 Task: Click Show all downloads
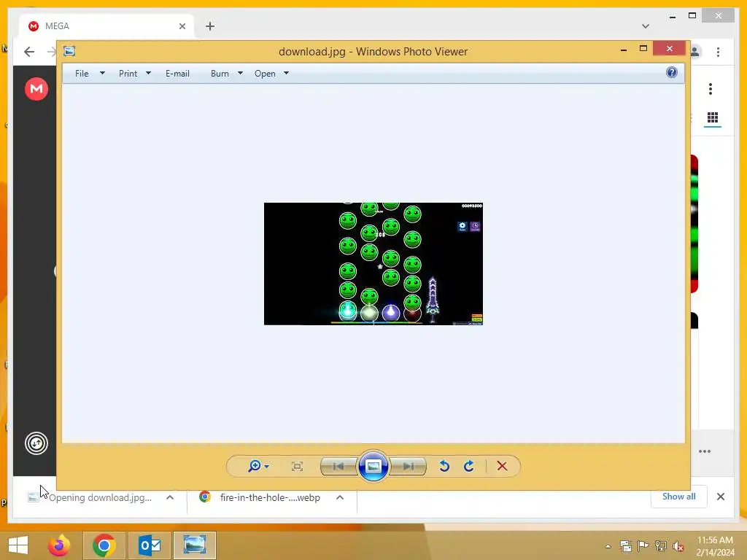click(679, 497)
